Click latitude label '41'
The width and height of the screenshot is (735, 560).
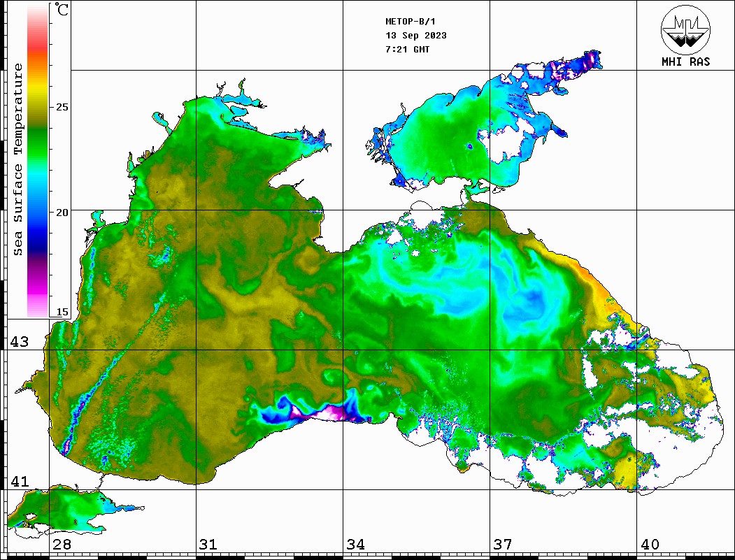[19, 481]
